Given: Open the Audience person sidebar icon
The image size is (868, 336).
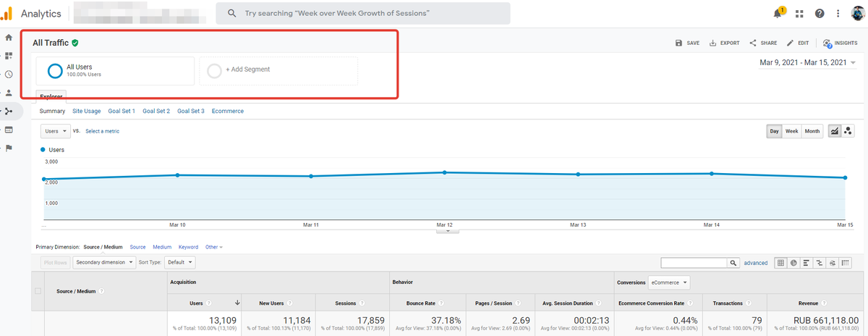Looking at the screenshot, I should click(9, 93).
